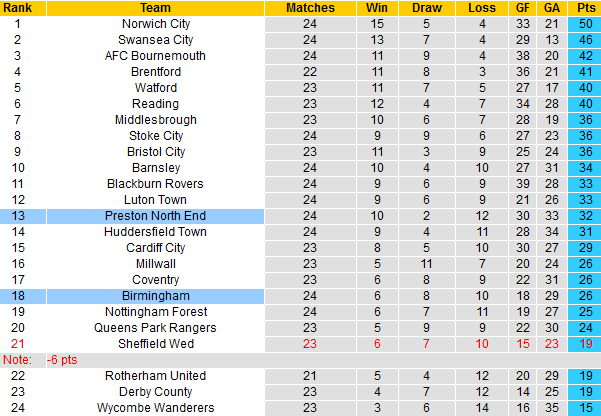Click the Sheffield Wed team link

[155, 343]
